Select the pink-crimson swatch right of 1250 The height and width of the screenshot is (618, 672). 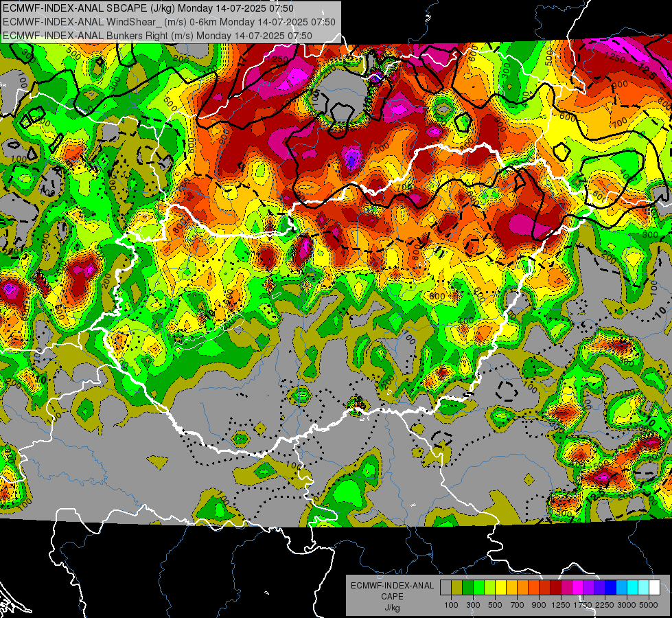click(566, 588)
